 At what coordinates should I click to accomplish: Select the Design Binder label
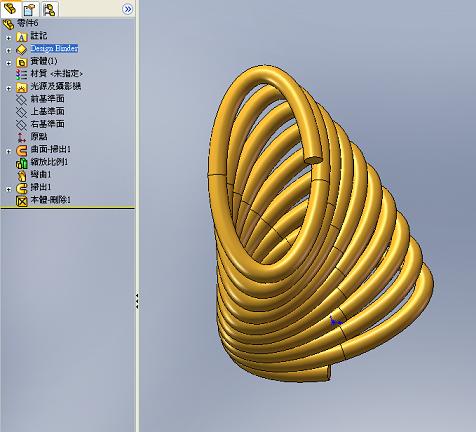54,48
